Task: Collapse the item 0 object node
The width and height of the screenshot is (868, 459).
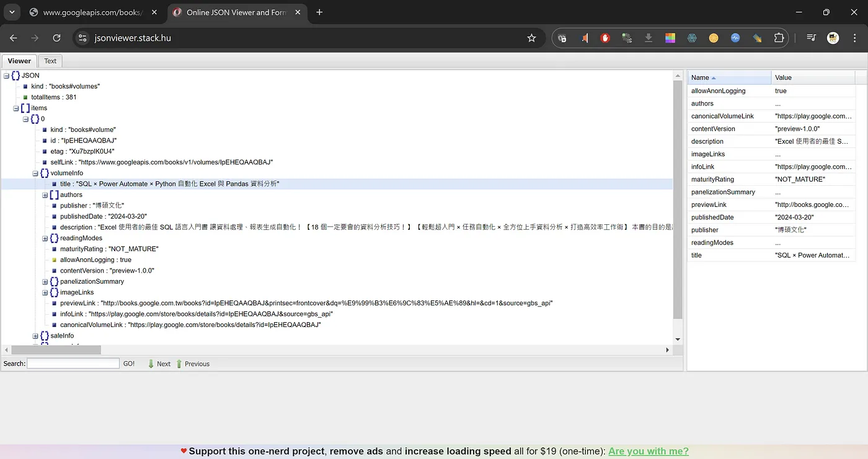Action: click(x=25, y=119)
